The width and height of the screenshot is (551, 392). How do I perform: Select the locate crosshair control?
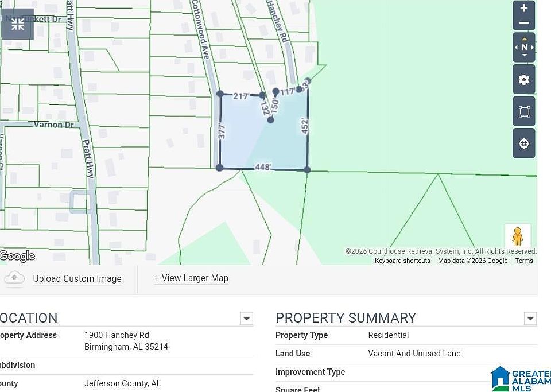(x=523, y=143)
